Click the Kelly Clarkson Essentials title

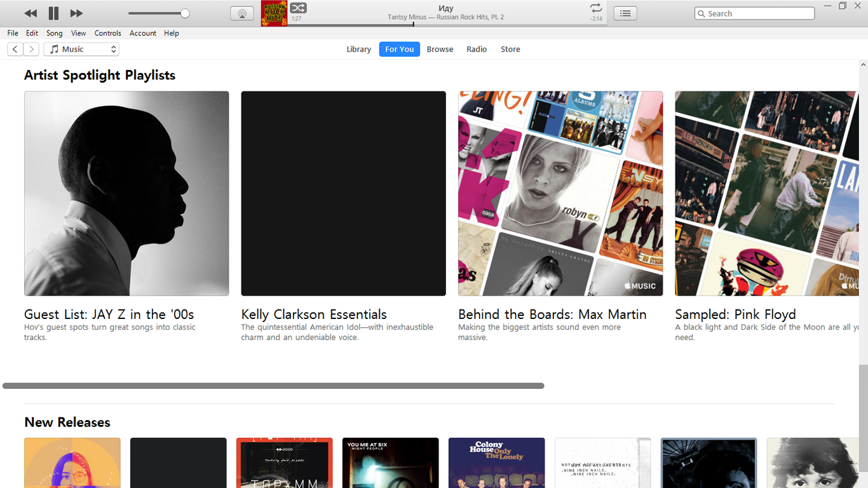(x=314, y=314)
